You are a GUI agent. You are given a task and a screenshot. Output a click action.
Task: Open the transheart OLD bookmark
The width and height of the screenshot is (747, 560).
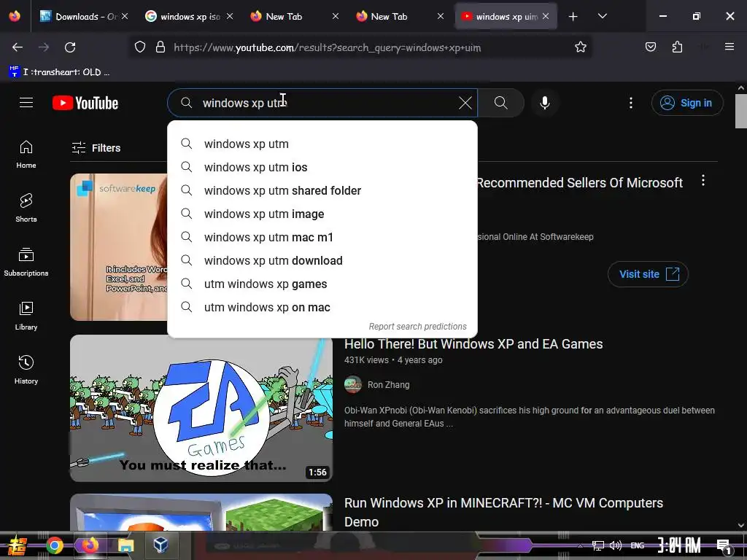(59, 72)
